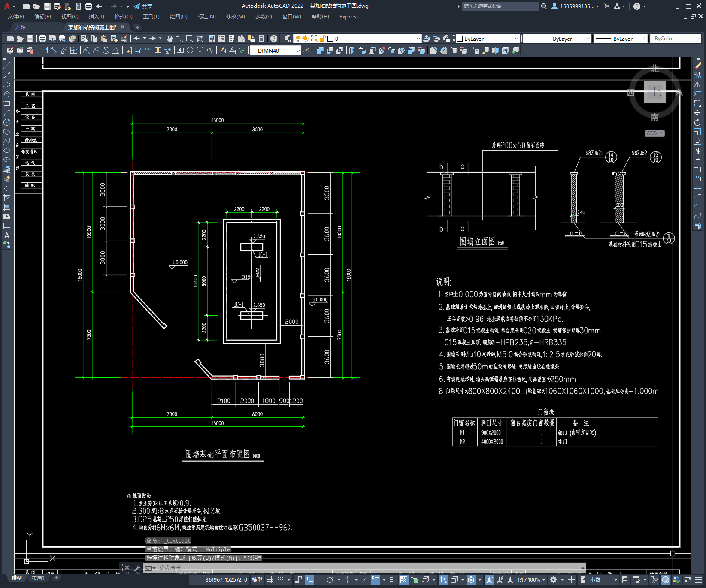
Task: Toggle transparency display in status bar
Action: [404, 580]
